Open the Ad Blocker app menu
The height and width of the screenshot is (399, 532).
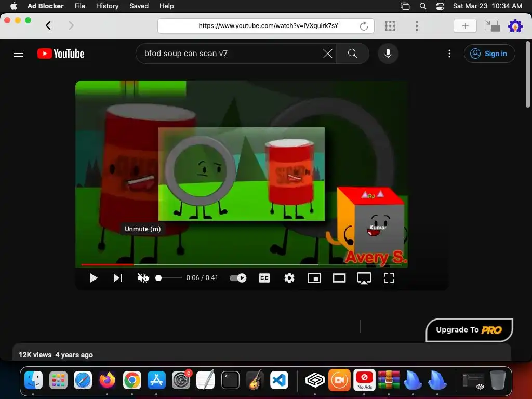click(46, 6)
